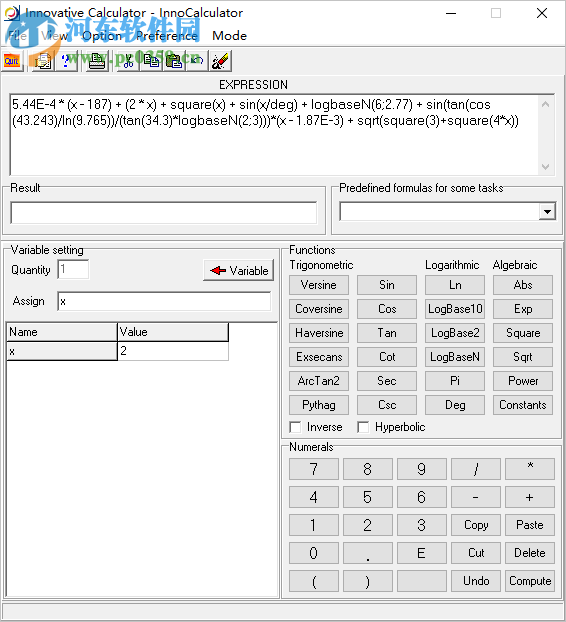Click the open parenthesis key
This screenshot has height=622, width=566.
pyautogui.click(x=314, y=581)
